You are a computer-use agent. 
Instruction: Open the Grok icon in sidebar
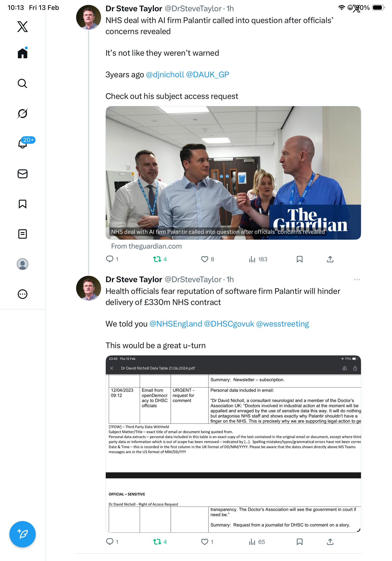click(23, 113)
